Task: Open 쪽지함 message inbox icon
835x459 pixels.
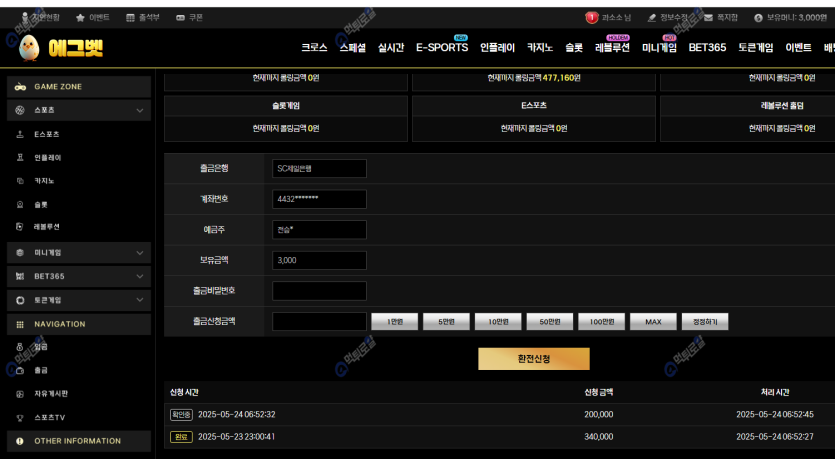Action: (x=708, y=18)
